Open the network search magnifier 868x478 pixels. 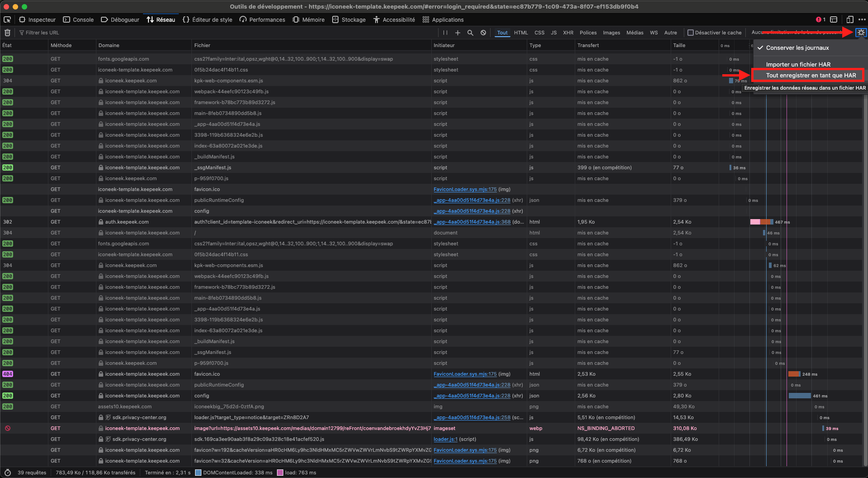click(x=470, y=33)
